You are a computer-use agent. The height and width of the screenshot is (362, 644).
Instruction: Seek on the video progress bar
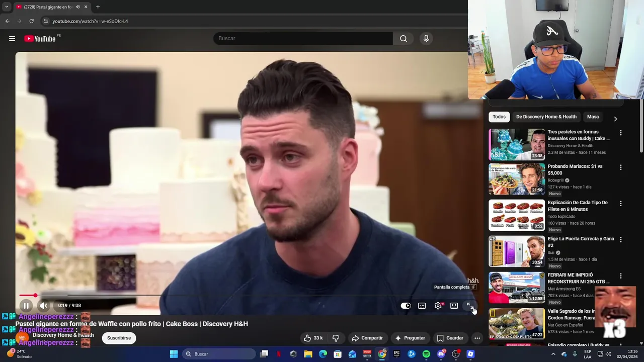pyautogui.click(x=247, y=295)
